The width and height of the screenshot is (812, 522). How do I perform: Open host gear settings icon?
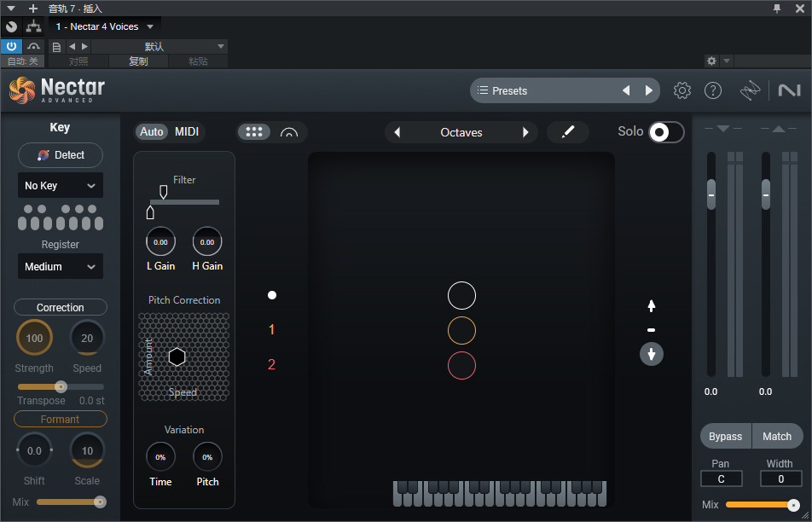point(711,61)
